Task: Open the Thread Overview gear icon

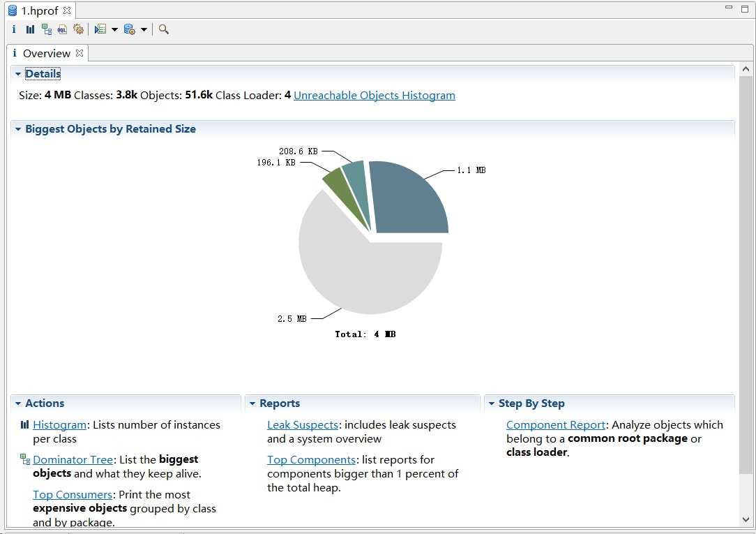Action: [x=78, y=29]
